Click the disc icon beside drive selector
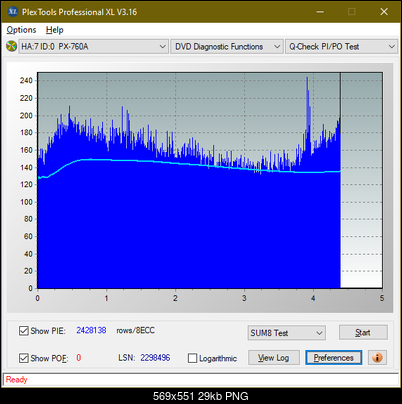402x404 pixels. pyautogui.click(x=11, y=46)
